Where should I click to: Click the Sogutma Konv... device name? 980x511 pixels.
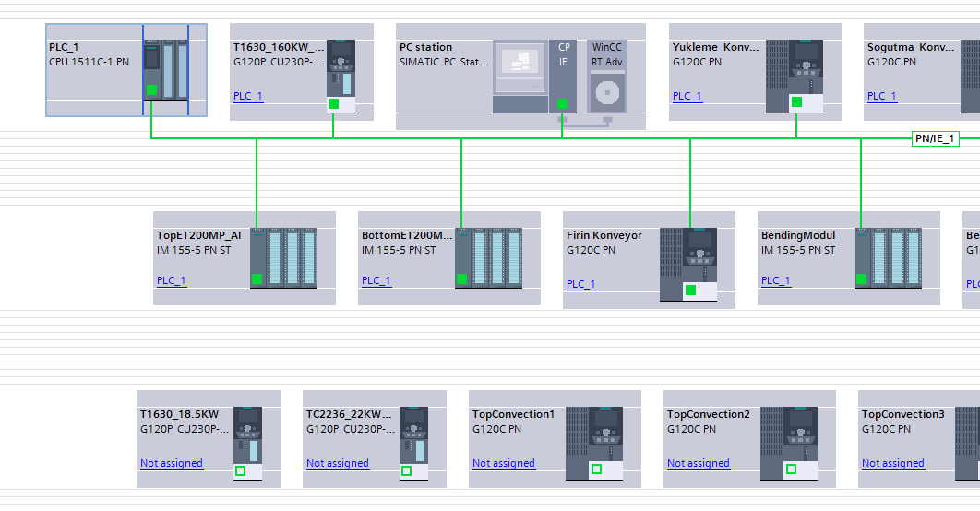911,47
